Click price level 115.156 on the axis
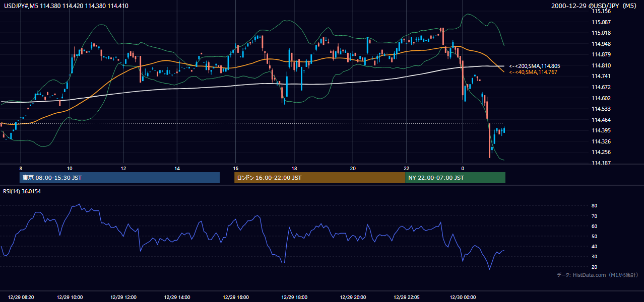This screenshot has height=302, width=644. point(601,11)
